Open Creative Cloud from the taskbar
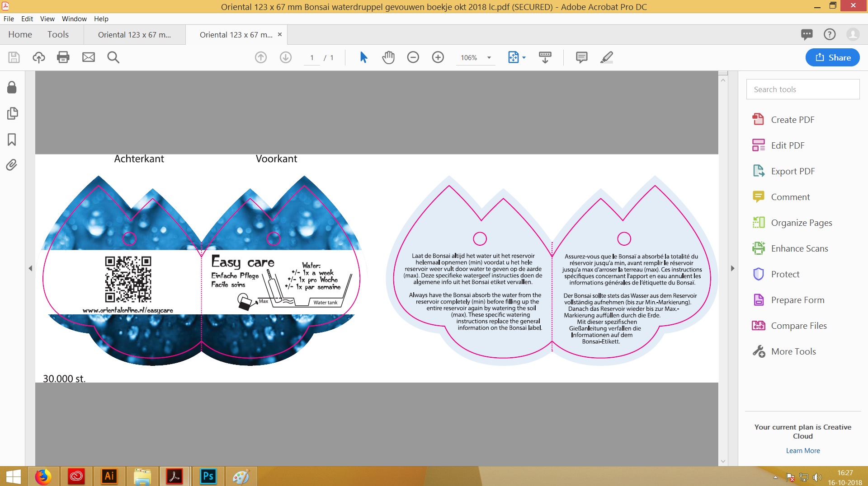Image resolution: width=868 pixels, height=486 pixels. tap(76, 477)
